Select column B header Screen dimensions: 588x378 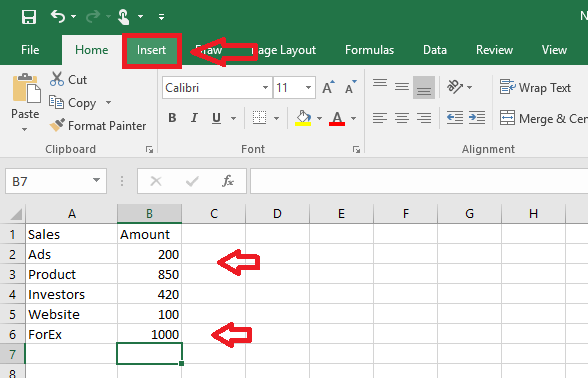[x=149, y=214]
